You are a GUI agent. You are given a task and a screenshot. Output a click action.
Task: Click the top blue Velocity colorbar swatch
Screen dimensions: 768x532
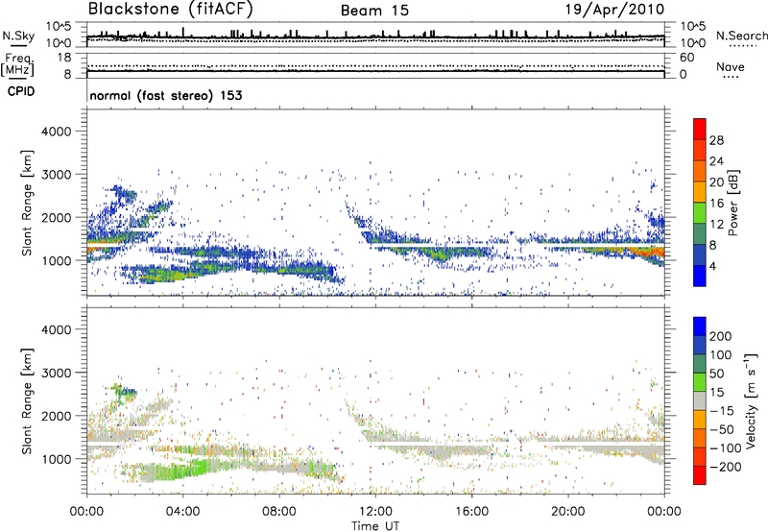coord(700,326)
